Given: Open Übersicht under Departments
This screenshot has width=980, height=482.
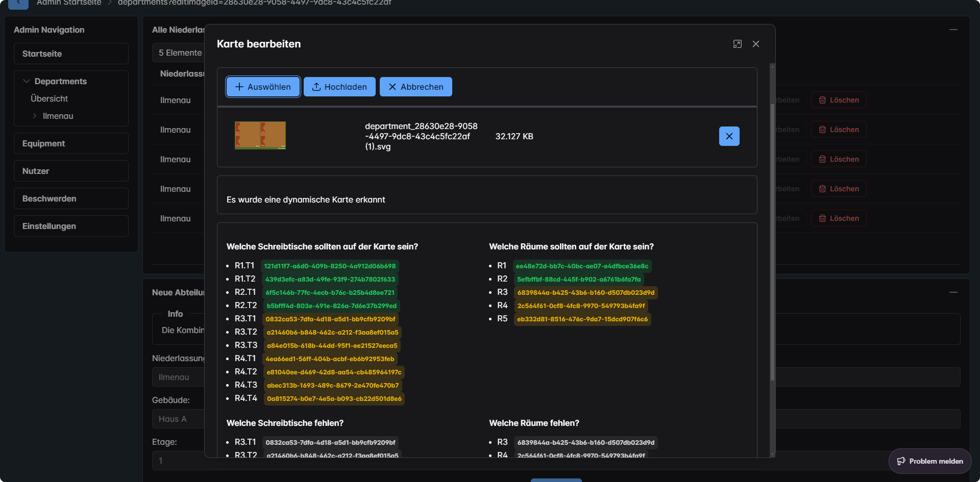Looking at the screenshot, I should pyautogui.click(x=49, y=98).
